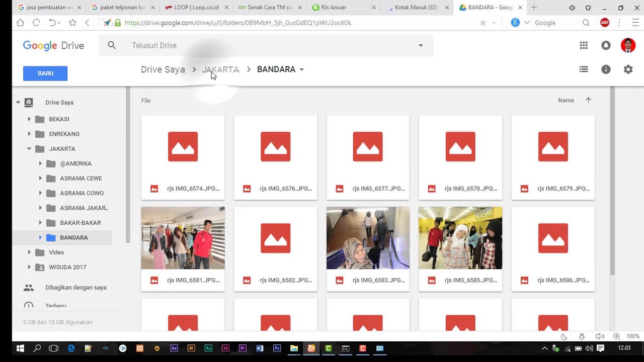
Task: Reload the current page
Action: 36,23
